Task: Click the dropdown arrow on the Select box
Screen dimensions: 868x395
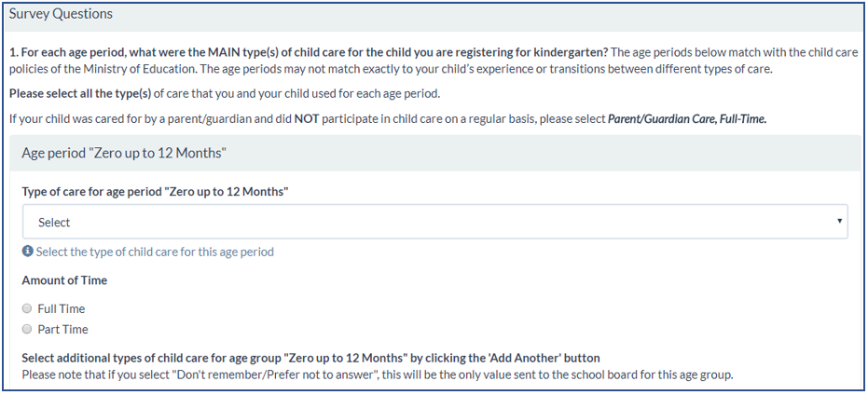Action: pyautogui.click(x=839, y=222)
